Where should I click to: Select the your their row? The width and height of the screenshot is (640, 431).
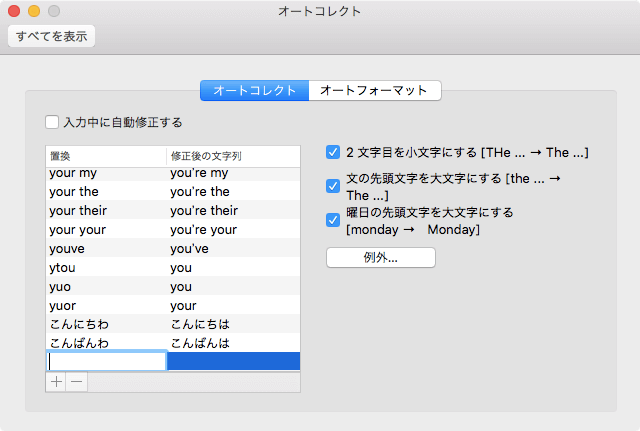coord(172,210)
